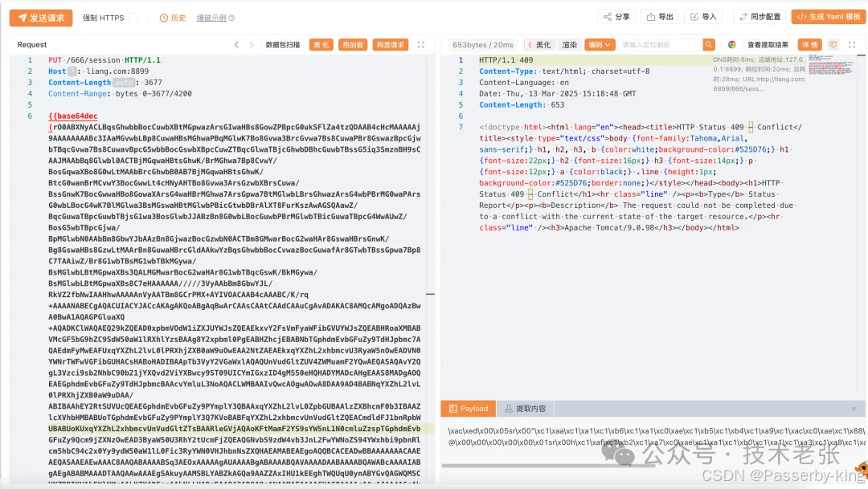Screen dimensions: 868x489
Task: Open the 历史 history panel
Action: click(x=173, y=18)
